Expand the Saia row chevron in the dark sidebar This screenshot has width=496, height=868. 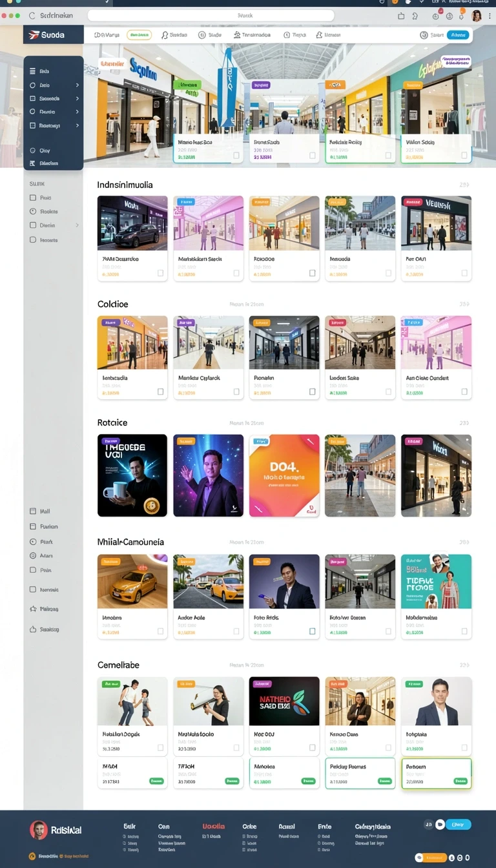tap(77, 85)
